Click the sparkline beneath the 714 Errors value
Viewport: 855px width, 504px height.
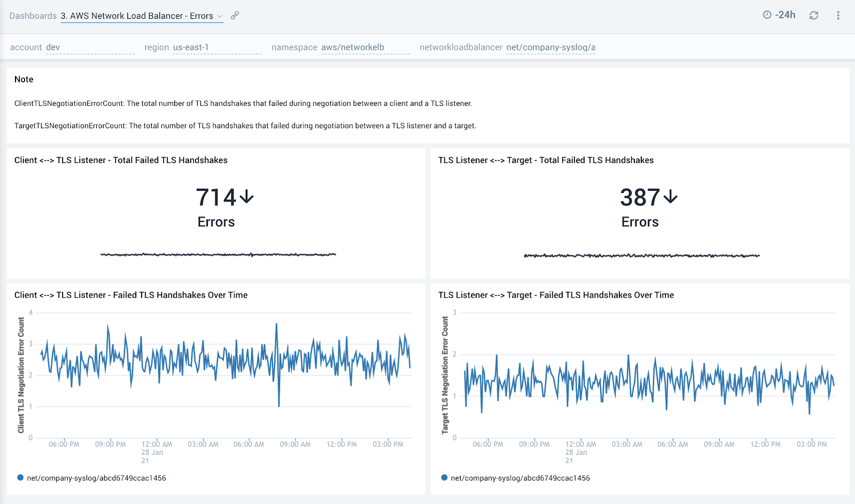click(x=216, y=254)
